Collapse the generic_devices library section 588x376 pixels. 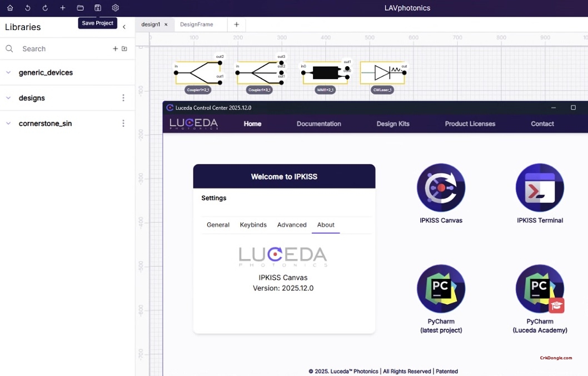[x=8, y=72]
